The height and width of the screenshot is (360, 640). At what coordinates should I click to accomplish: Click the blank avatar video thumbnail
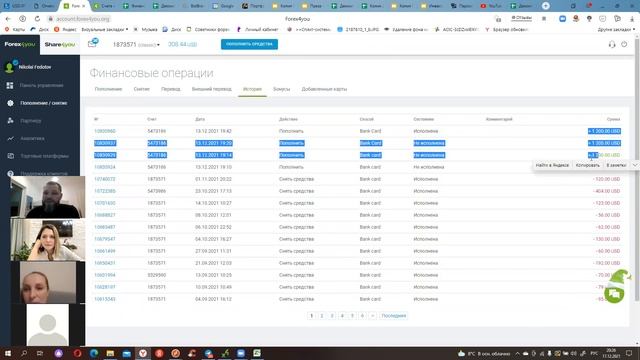pyautogui.click(x=47, y=325)
